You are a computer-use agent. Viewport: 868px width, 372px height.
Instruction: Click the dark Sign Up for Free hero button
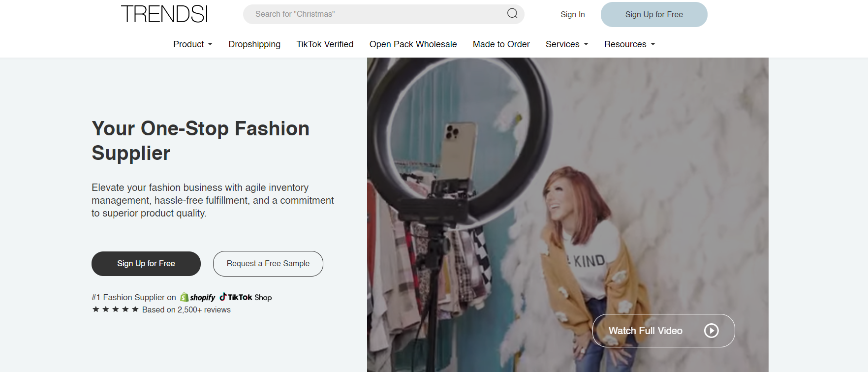146,264
